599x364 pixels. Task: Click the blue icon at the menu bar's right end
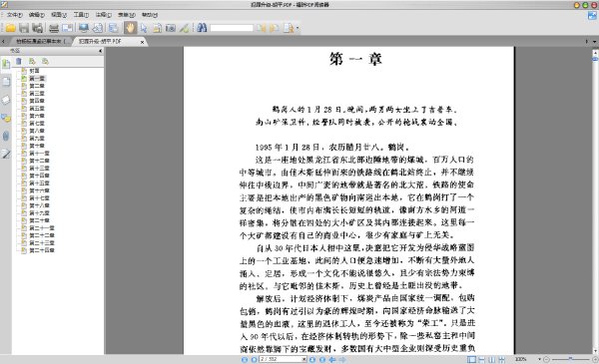point(592,15)
